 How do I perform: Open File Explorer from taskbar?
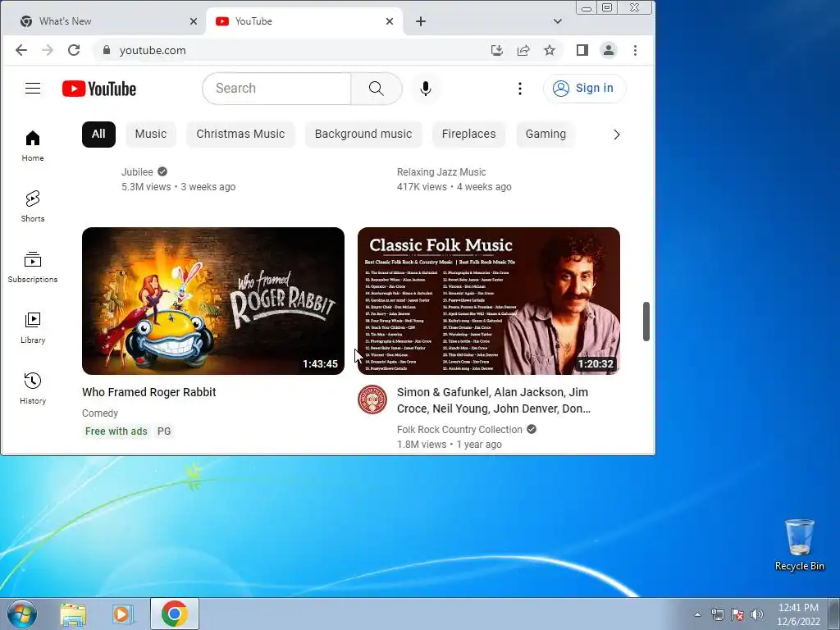pos(73,614)
